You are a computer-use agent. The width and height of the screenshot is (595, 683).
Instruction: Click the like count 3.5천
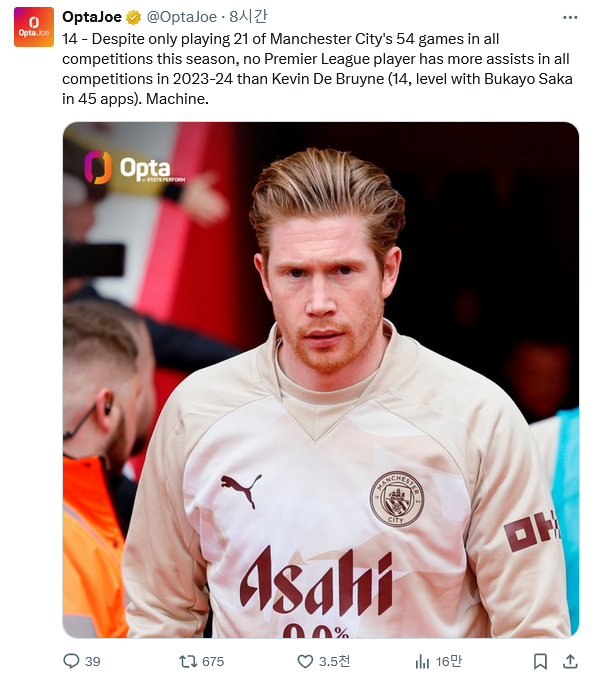tap(335, 661)
